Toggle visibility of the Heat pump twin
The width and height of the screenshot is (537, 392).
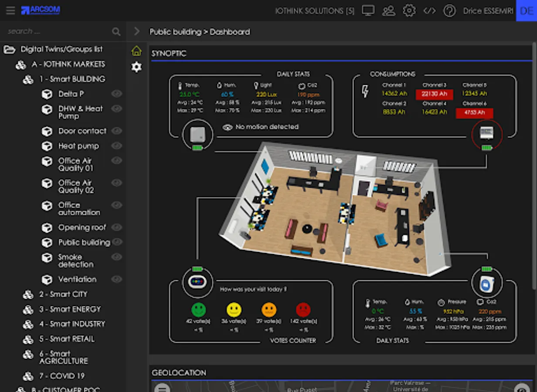[x=116, y=146]
